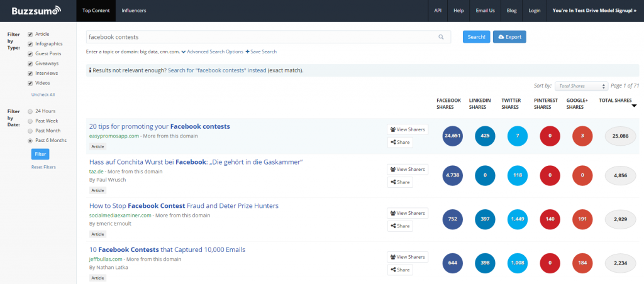View Sharers for the jeffbullas.com article
This screenshot has width=644, height=284.
point(408,258)
